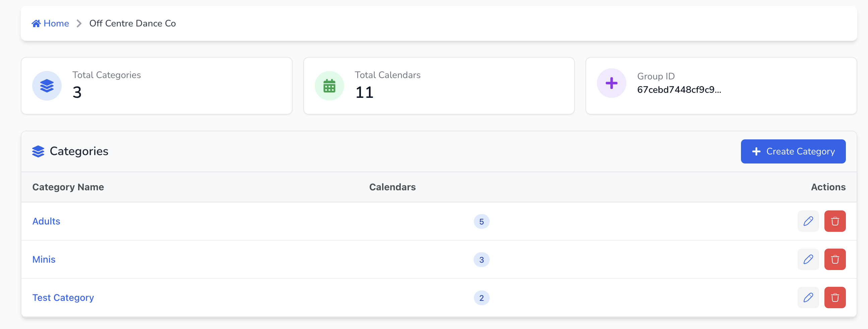Click the truncated Group ID value
The image size is (868, 329).
(x=679, y=89)
